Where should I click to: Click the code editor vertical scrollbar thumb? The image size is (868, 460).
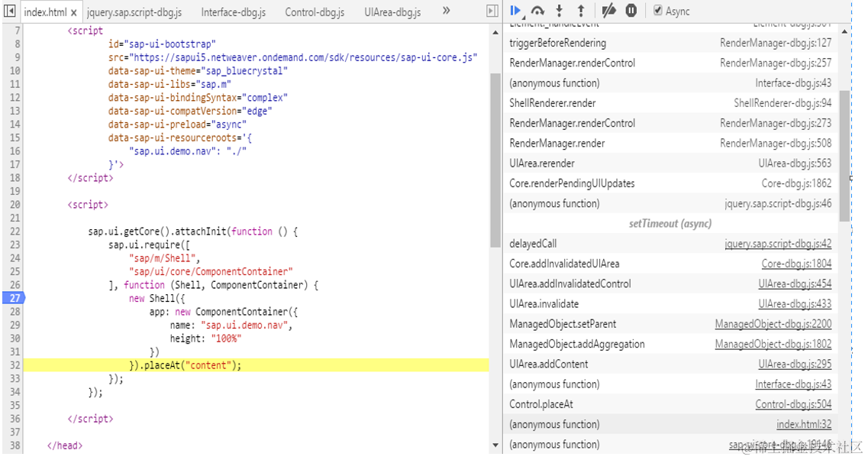point(495,160)
